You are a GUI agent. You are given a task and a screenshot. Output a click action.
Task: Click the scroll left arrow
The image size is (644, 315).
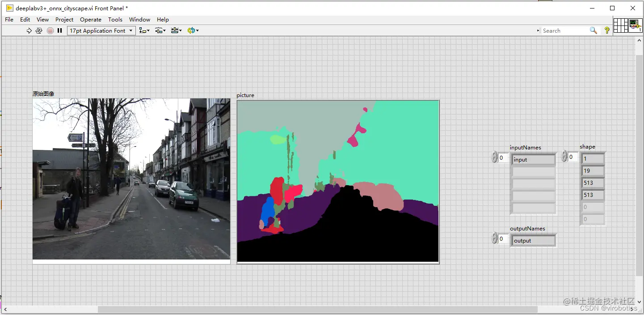[5, 309]
